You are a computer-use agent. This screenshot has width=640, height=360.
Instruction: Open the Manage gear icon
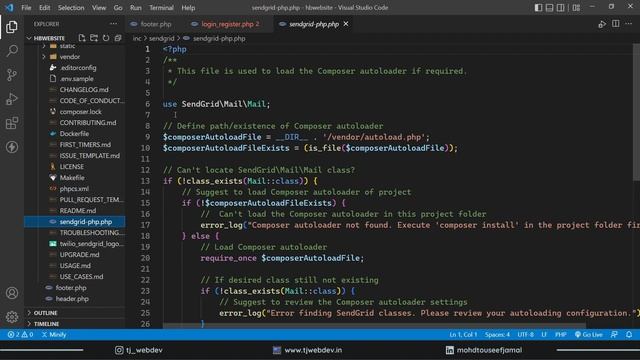point(12,316)
